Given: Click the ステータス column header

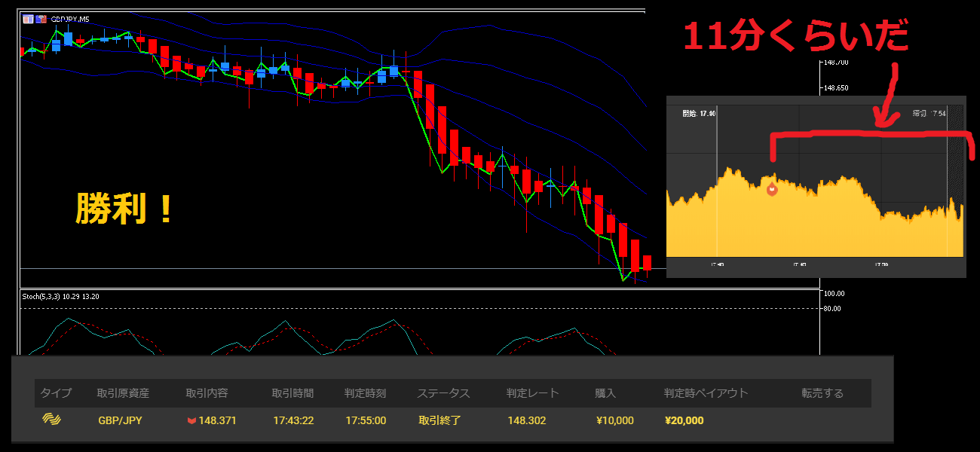Looking at the screenshot, I should click(443, 393).
